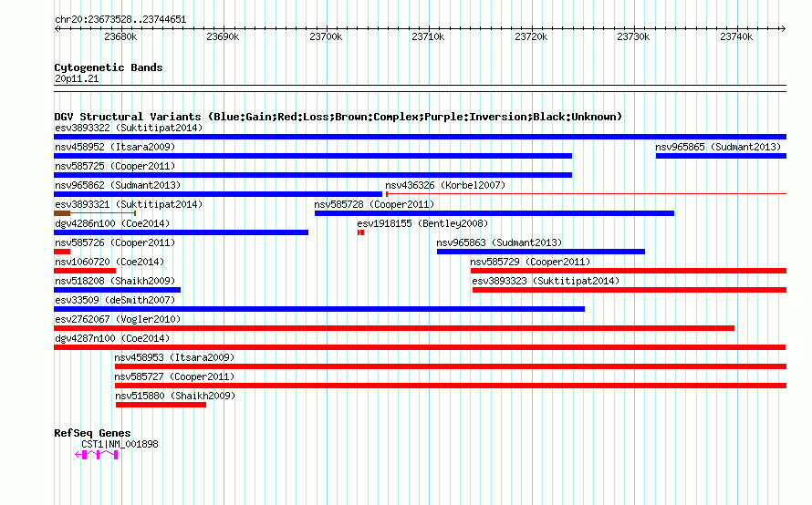
Task: Select the small red esv1918155 marker
Action: 361,232
